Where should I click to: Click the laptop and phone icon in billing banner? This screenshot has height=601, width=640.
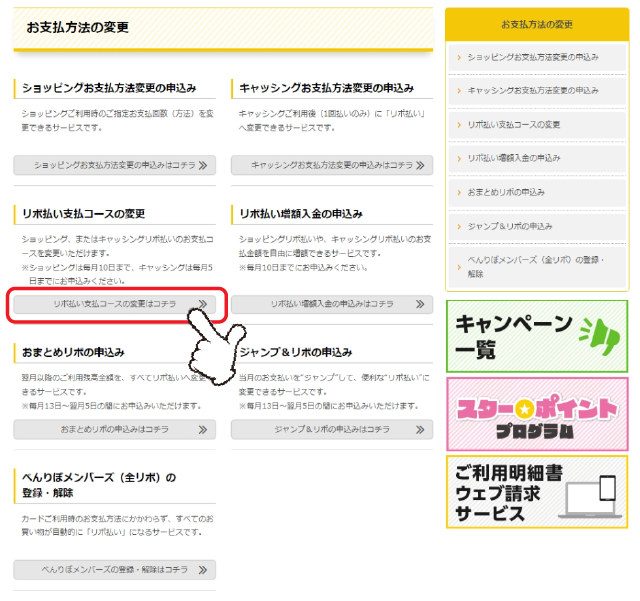coord(591,496)
